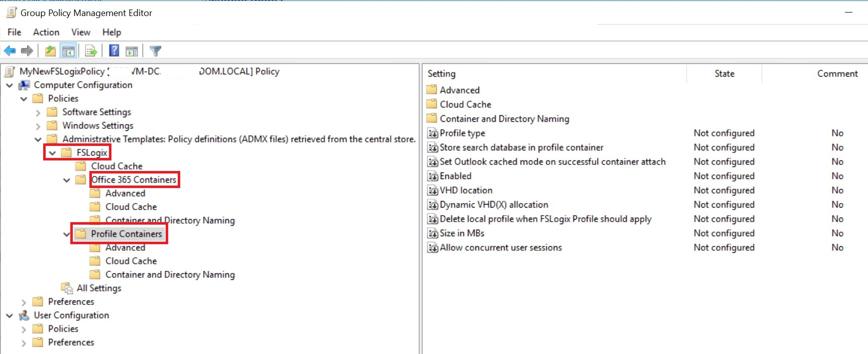Open the View menu

point(81,32)
